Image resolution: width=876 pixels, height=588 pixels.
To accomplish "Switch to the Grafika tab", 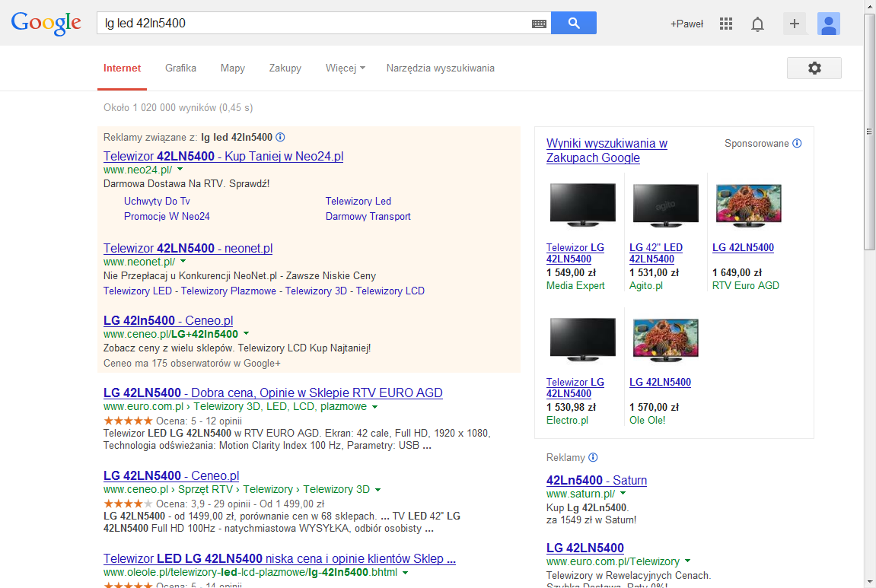I will tap(180, 68).
